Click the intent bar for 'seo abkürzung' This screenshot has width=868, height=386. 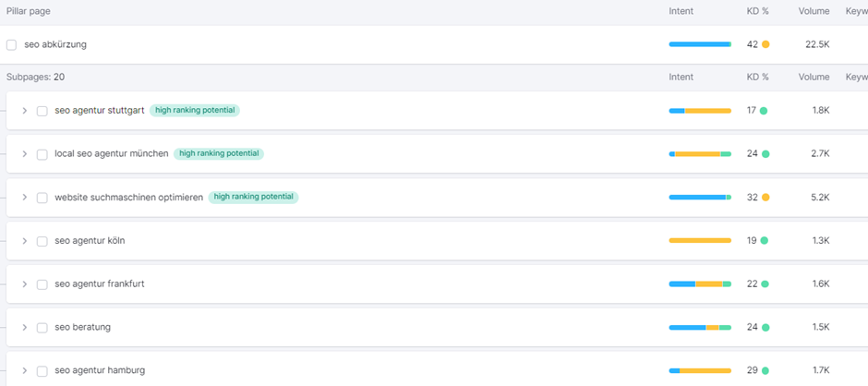[700, 44]
